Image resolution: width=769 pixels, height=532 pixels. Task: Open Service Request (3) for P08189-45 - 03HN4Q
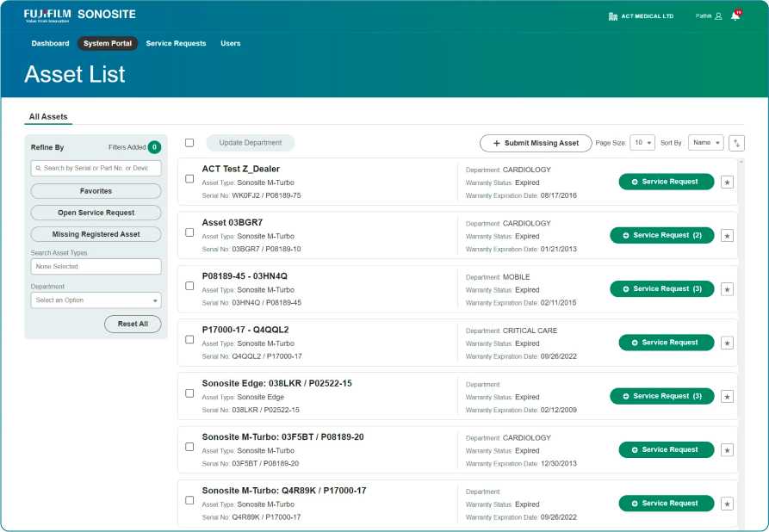pos(662,288)
